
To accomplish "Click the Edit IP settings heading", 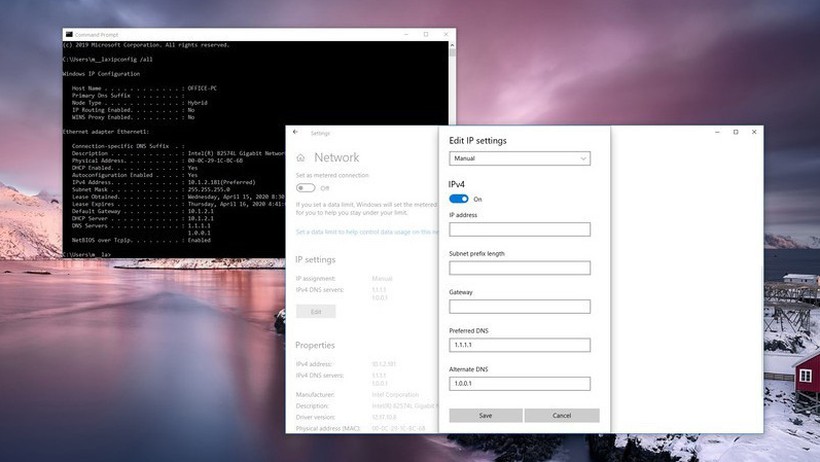I will click(x=477, y=141).
